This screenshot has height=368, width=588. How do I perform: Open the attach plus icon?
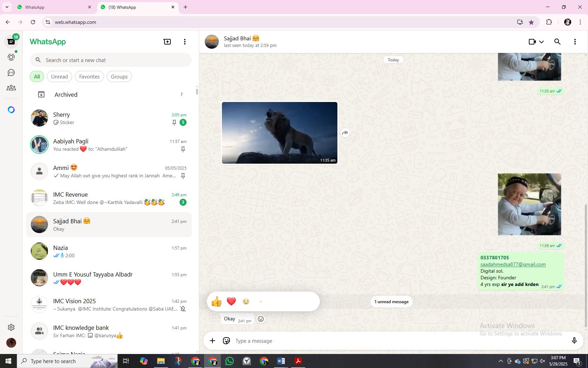click(x=212, y=341)
